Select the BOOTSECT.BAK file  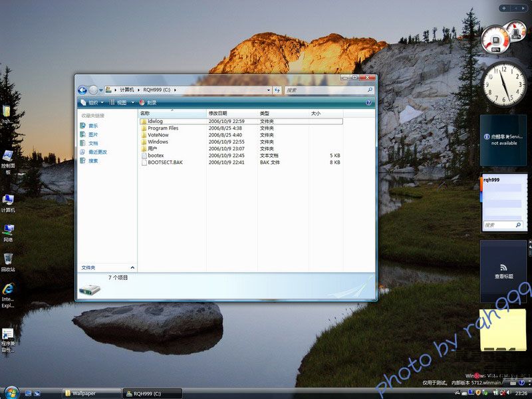tap(241, 162)
